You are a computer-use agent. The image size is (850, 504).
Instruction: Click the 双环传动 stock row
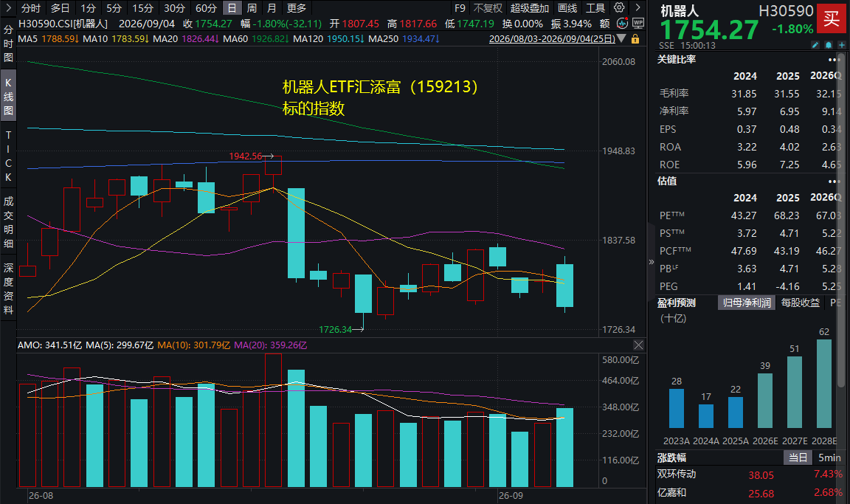750,474
